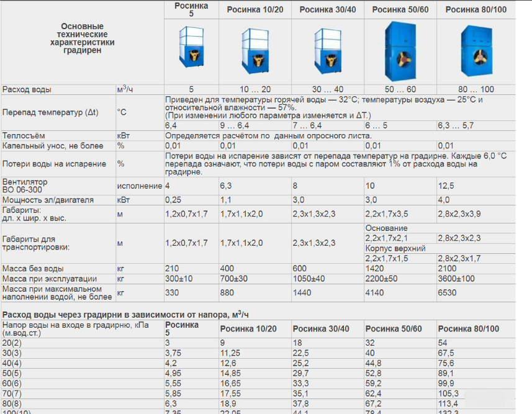Select the 'Мощность эл/двигателя' row label
Viewport: 532px width, 414px height.
[48, 200]
